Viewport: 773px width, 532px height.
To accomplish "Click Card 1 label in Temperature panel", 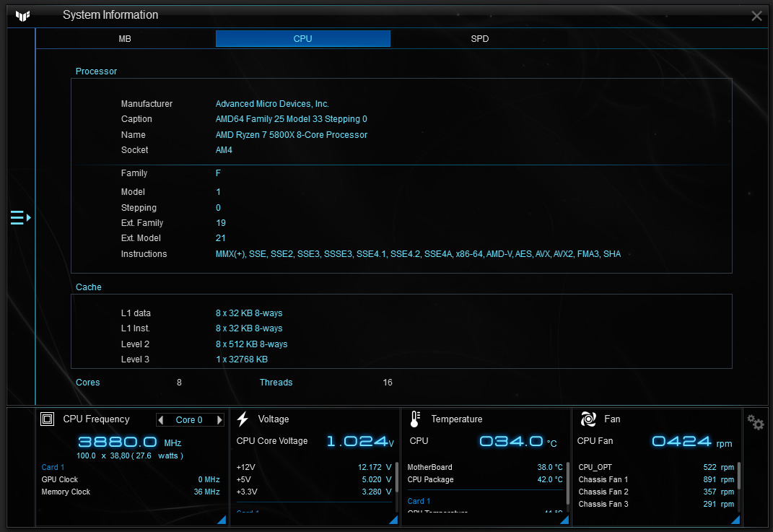I will [x=419, y=501].
